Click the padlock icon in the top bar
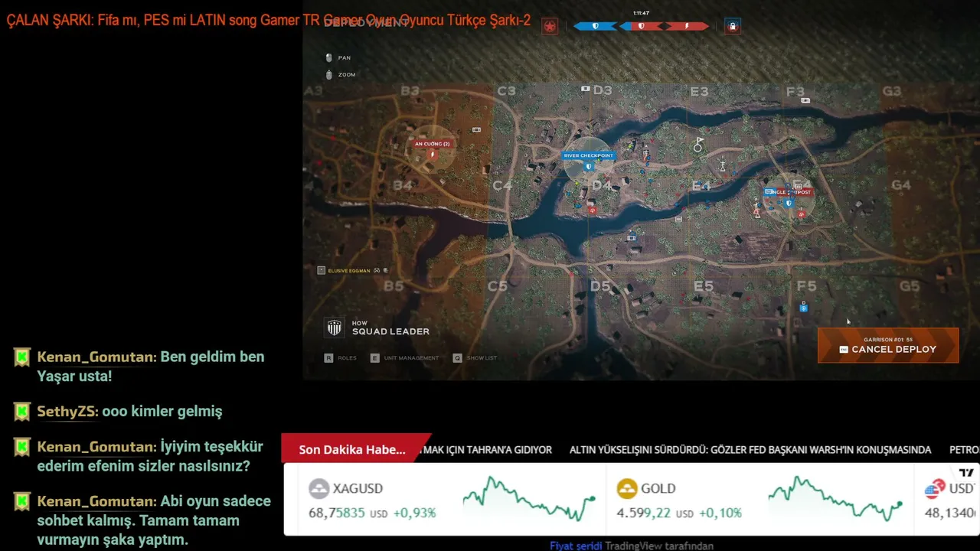 click(733, 27)
